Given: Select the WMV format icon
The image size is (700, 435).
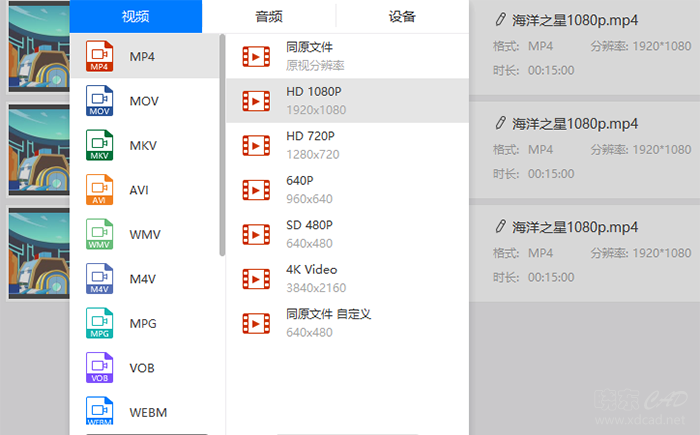Looking at the screenshot, I should 99,234.
